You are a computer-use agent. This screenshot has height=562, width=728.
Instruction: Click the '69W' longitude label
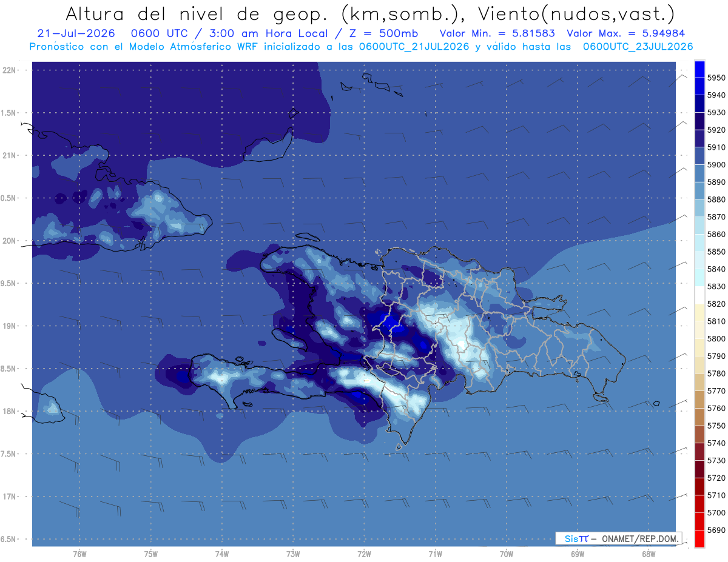(x=578, y=554)
